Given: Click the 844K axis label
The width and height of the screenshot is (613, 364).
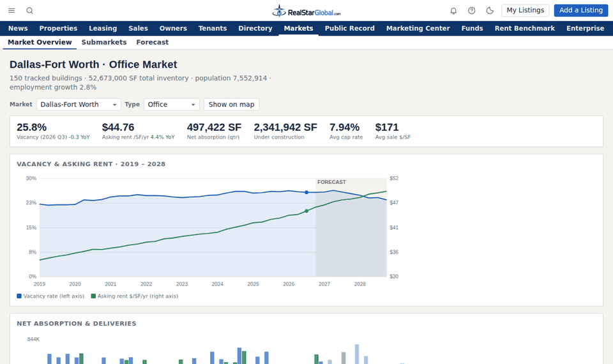Looking at the screenshot, I should pyautogui.click(x=33, y=339).
